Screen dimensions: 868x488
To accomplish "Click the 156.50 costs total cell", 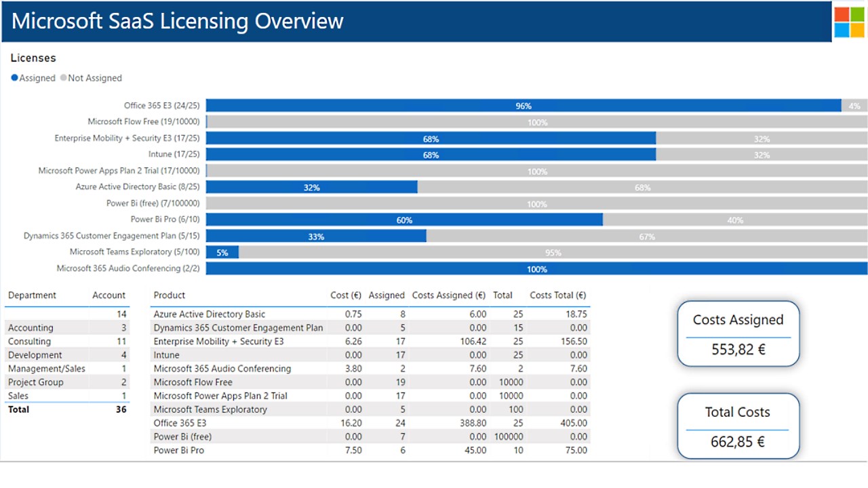I will 573,342.
